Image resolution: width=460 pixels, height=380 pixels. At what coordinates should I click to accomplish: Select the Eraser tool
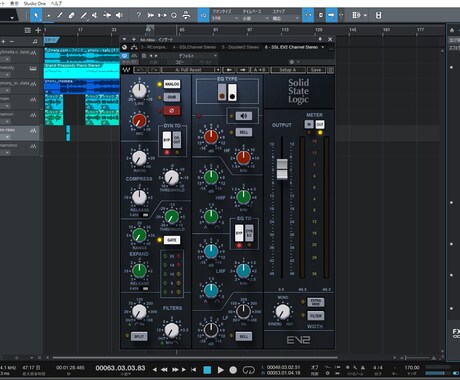(x=72, y=15)
